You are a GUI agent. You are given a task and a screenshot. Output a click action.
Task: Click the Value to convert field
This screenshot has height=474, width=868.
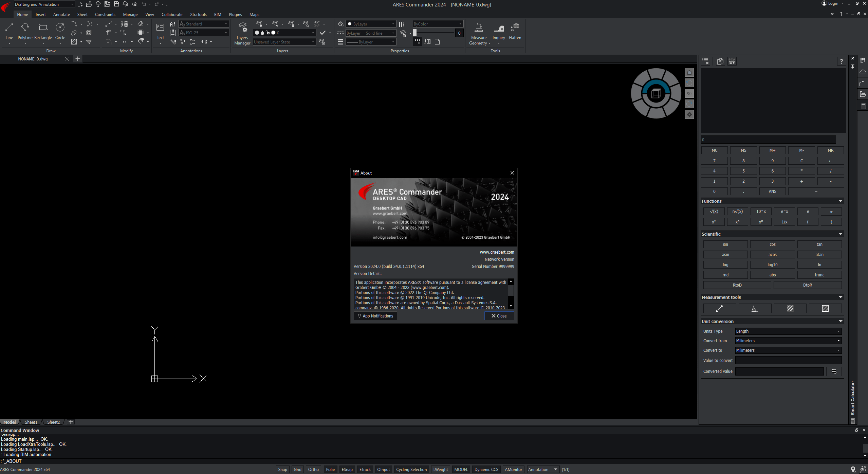pos(788,361)
